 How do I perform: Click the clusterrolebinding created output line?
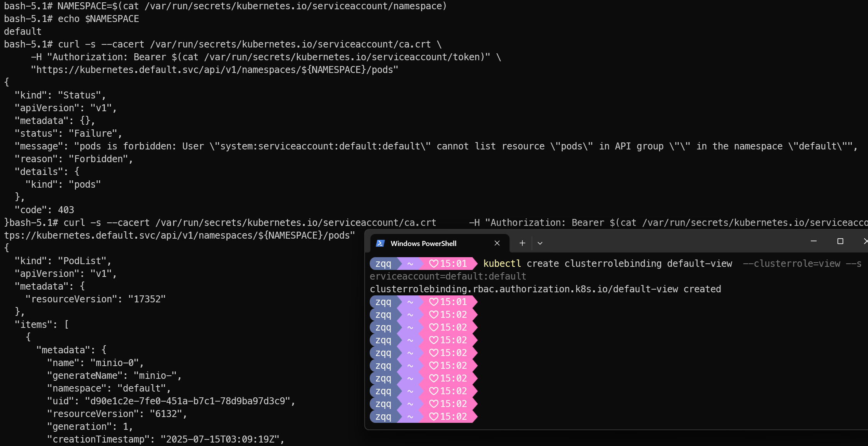coord(545,289)
